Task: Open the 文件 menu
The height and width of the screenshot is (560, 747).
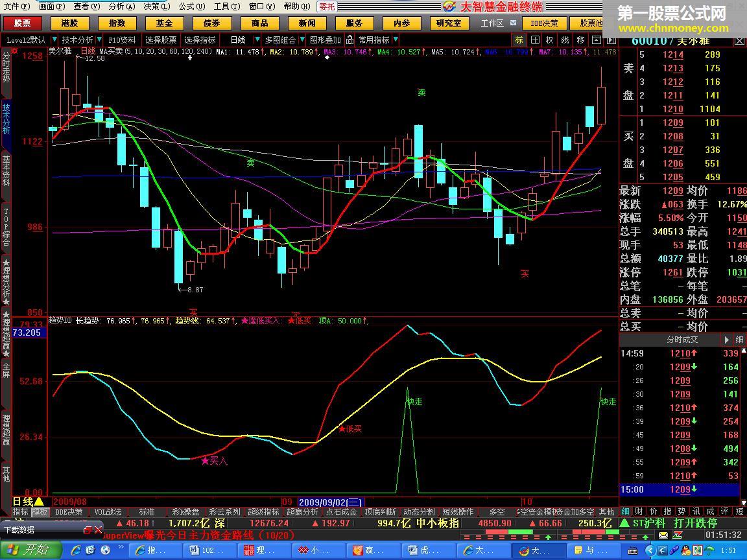Action: (16, 6)
